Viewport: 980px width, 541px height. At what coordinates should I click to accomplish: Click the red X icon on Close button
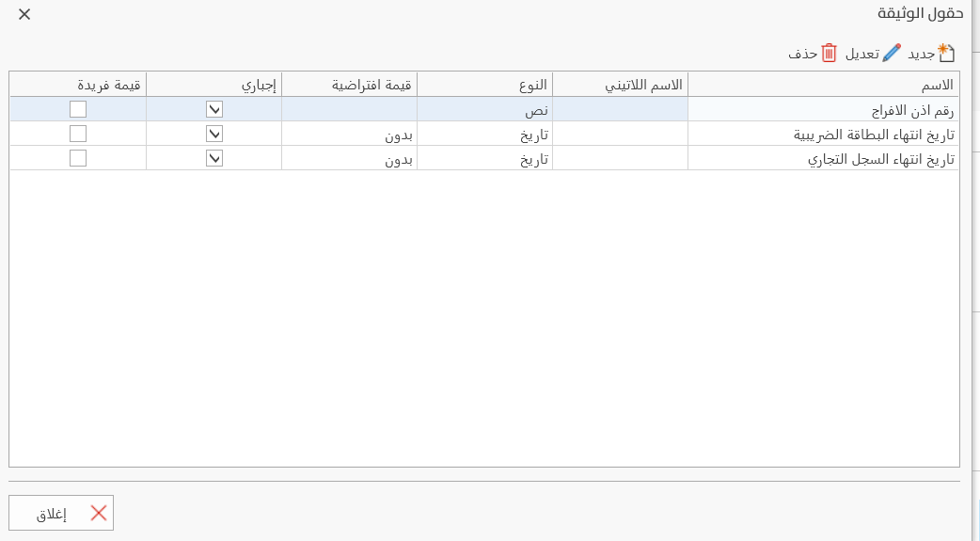click(99, 513)
